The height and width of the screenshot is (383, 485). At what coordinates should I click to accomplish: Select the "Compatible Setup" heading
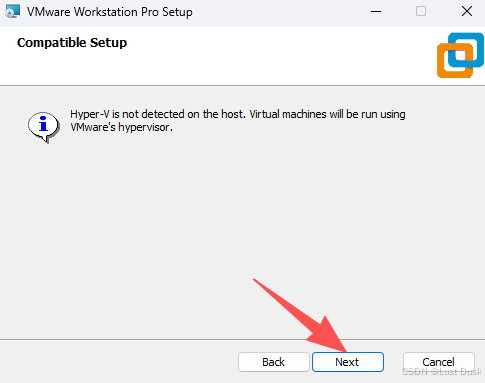(x=72, y=43)
